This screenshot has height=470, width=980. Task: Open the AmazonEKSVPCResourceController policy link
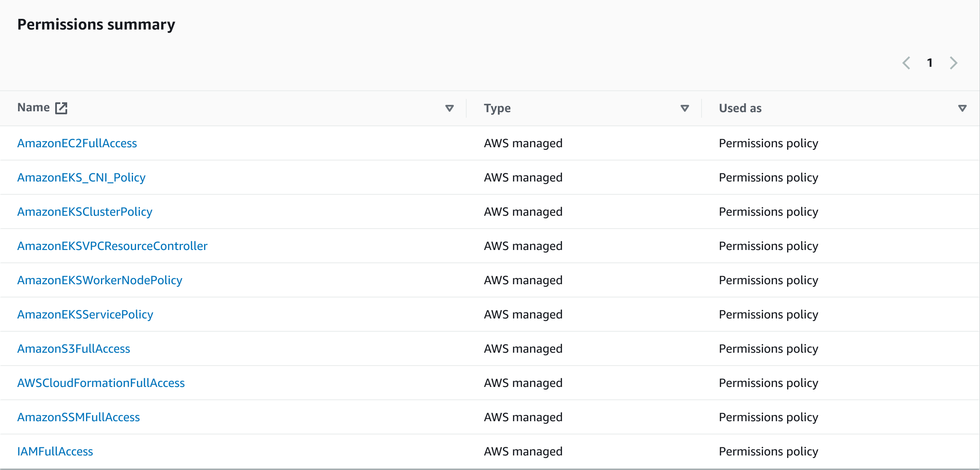tap(112, 246)
